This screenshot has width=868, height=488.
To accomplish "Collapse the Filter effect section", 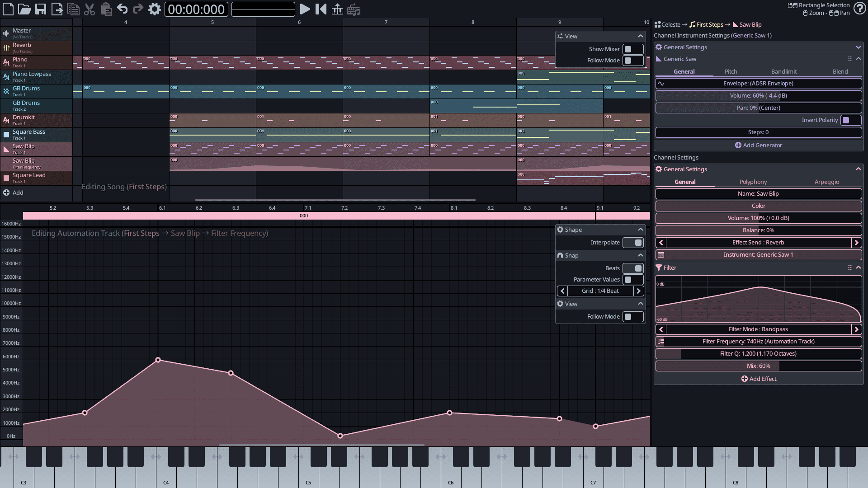I will (858, 267).
